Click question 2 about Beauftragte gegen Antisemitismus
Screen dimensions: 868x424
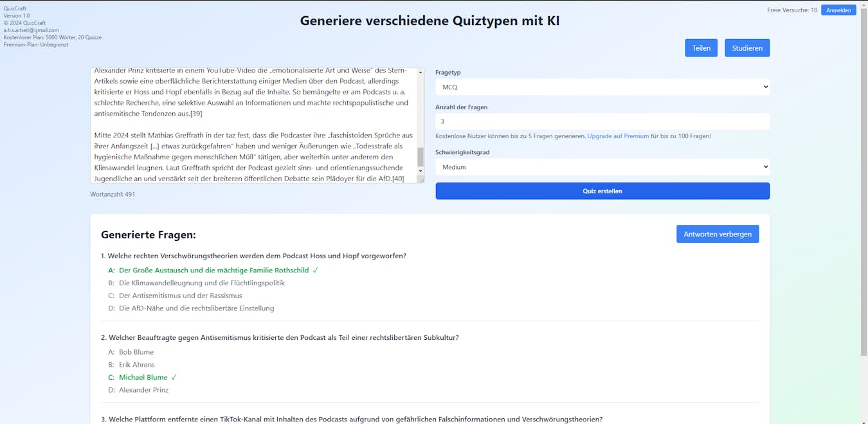[x=280, y=337]
